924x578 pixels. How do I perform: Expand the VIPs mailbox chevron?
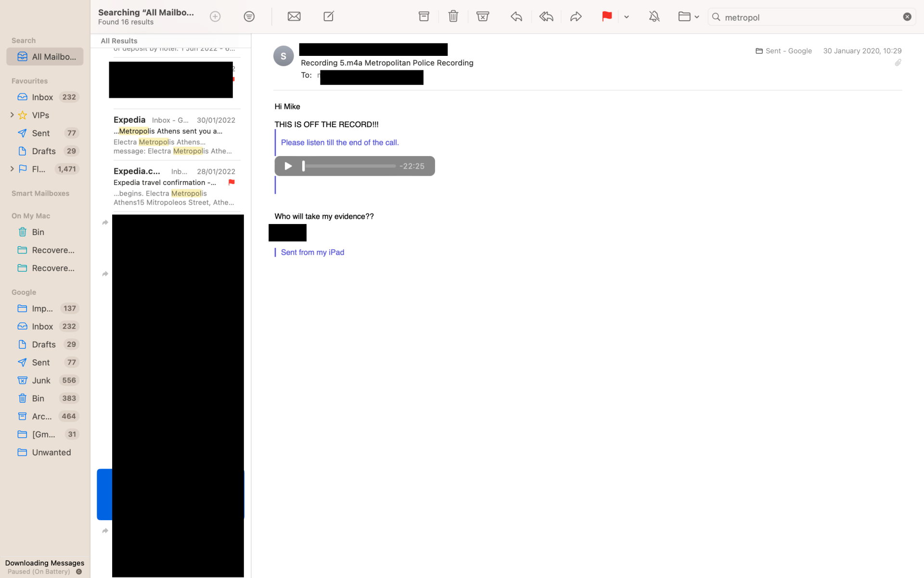coord(12,115)
